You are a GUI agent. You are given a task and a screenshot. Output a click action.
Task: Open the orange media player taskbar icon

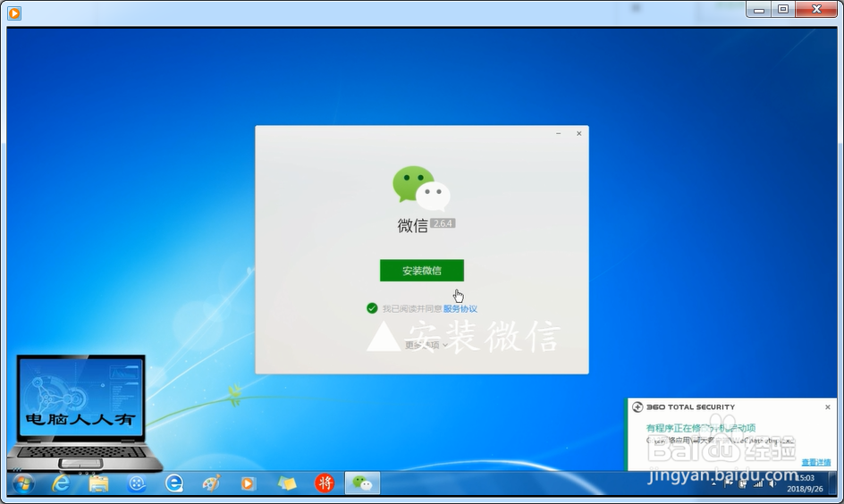[x=248, y=483]
